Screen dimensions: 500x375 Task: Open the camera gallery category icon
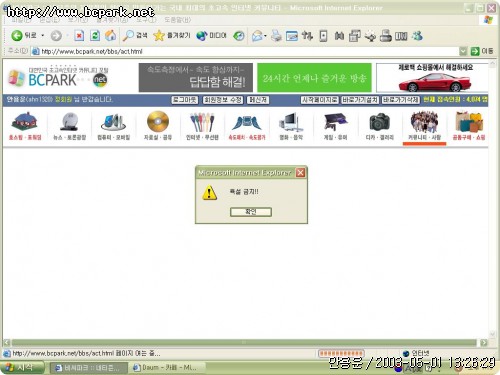(x=380, y=126)
